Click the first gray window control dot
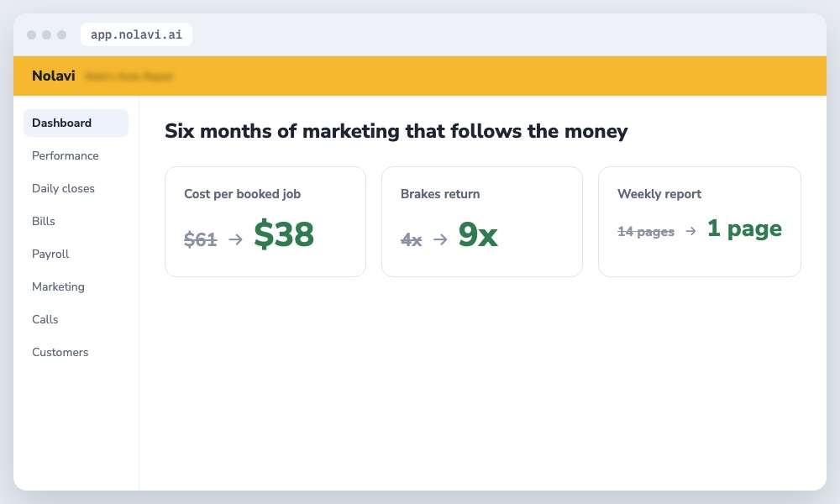 [32, 34]
